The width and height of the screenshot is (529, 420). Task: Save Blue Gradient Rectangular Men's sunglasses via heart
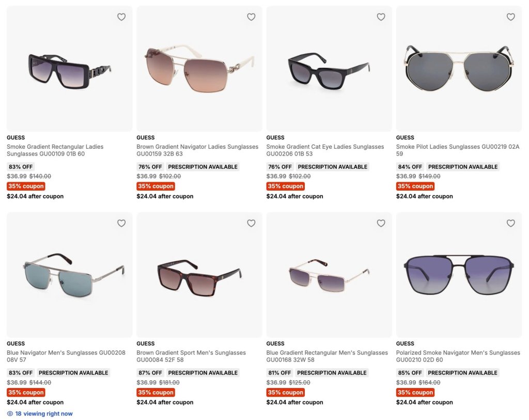tap(381, 223)
